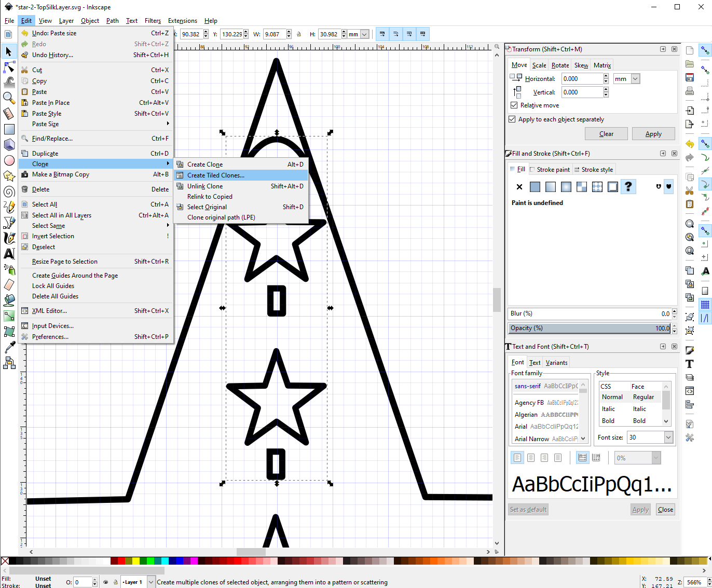Choose the Calligraphy tool
The width and height of the screenshot is (712, 588).
coord(9,239)
